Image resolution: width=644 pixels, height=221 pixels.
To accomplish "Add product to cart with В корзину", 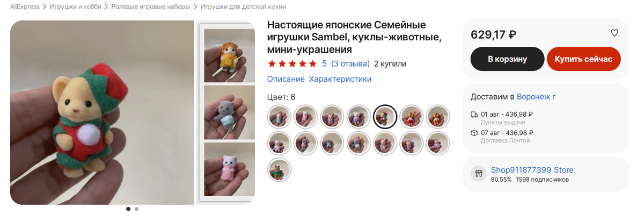I will click(x=508, y=59).
